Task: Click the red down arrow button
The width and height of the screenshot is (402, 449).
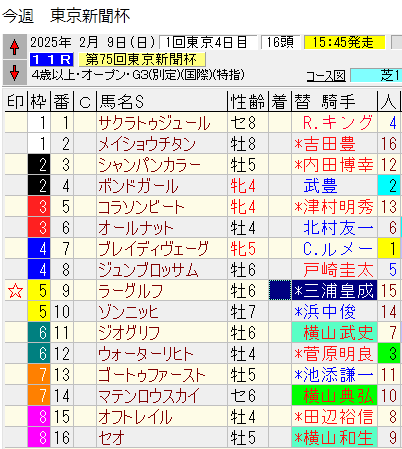Action: coord(14,72)
